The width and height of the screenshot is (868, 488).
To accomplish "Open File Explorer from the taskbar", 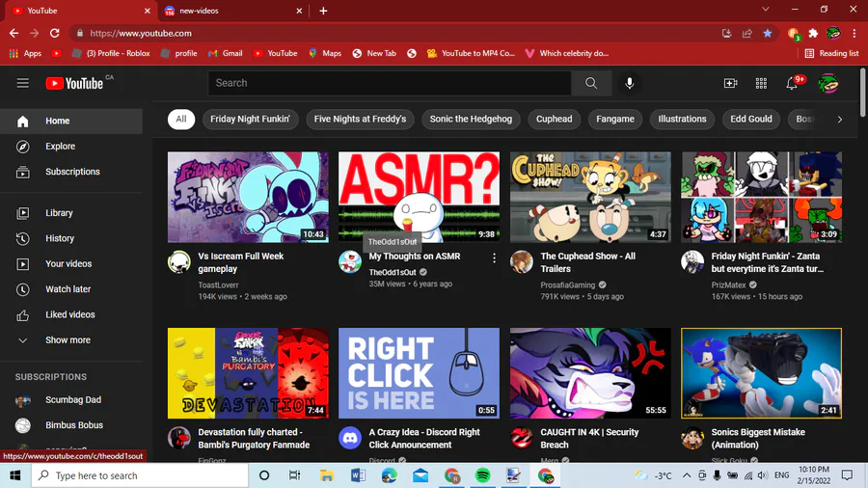I will point(327,475).
